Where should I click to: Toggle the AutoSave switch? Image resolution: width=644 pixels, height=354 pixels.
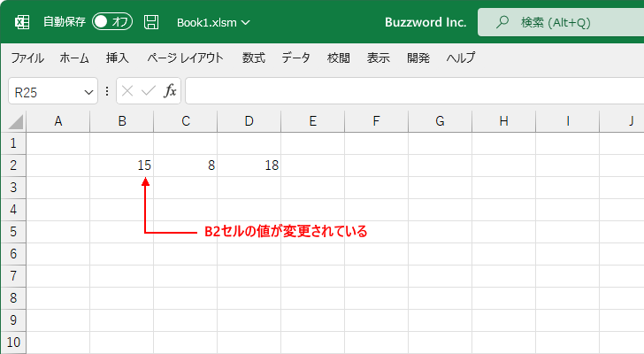pyautogui.click(x=112, y=22)
